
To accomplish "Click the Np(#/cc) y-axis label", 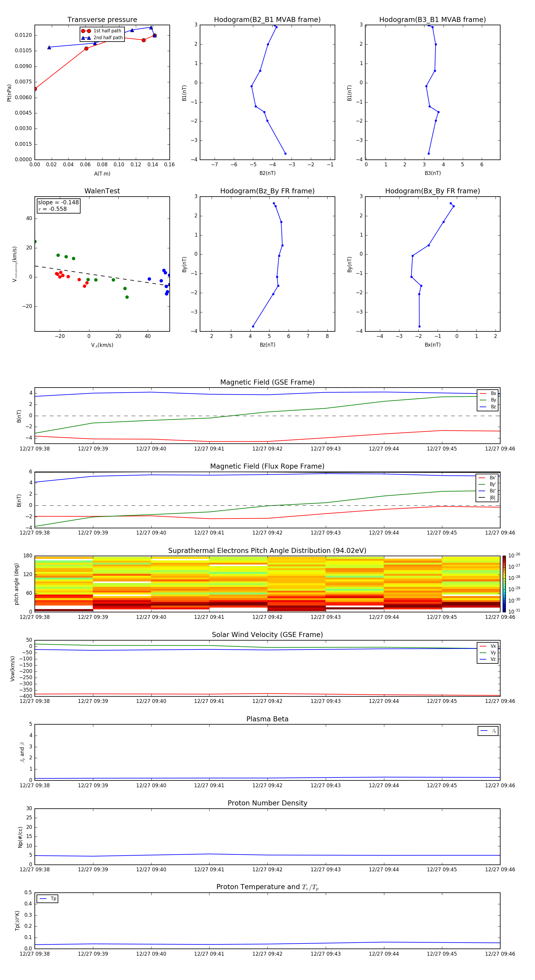I will (x=20, y=837).
